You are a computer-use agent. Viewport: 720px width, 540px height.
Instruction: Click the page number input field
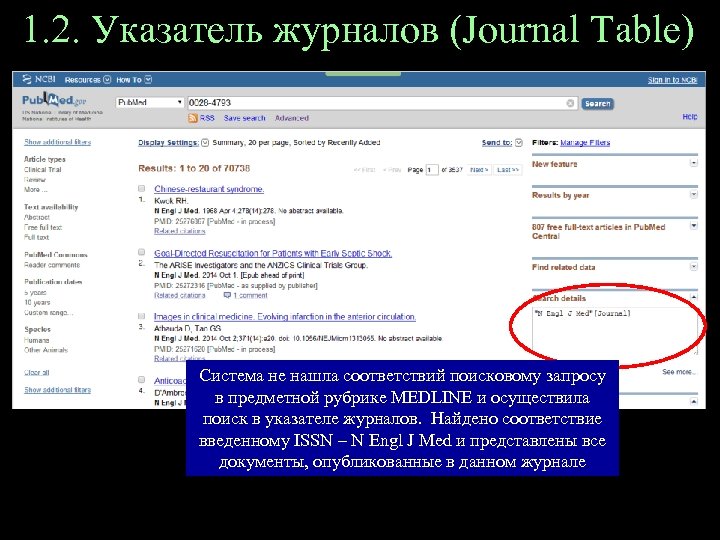tap(432, 170)
